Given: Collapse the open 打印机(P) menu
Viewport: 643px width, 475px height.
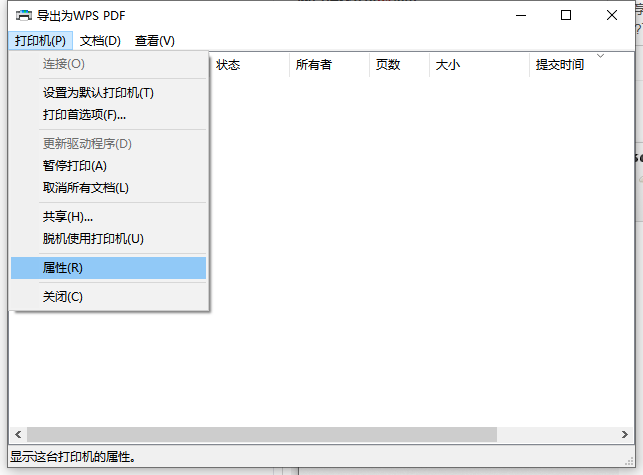Looking at the screenshot, I should 40,41.
